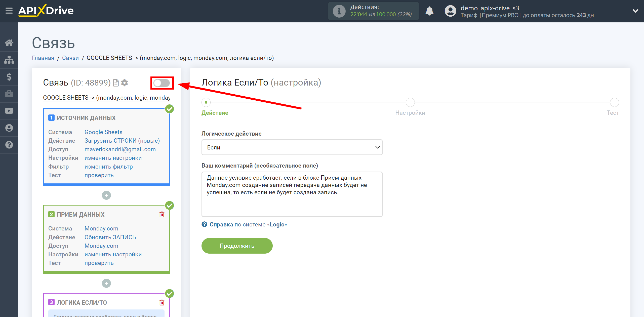Screen dimensions: 644x317
Task: Open the actions info icon
Action: (x=339, y=11)
